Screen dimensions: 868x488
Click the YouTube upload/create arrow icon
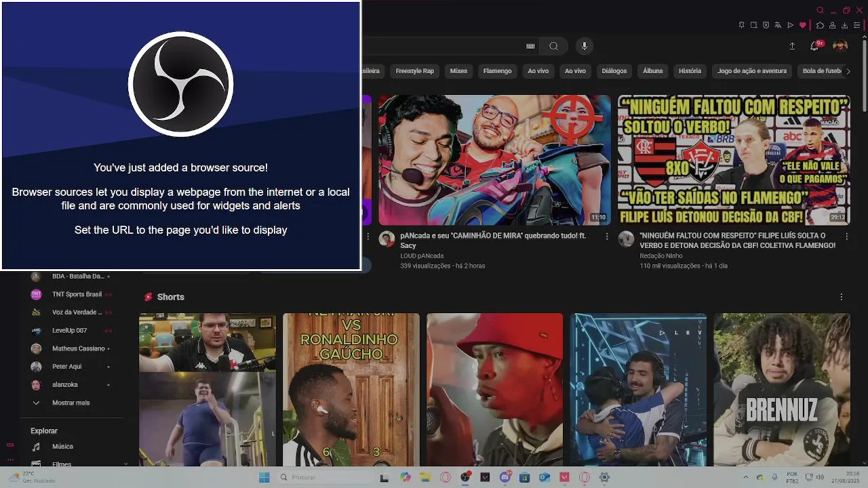(792, 46)
